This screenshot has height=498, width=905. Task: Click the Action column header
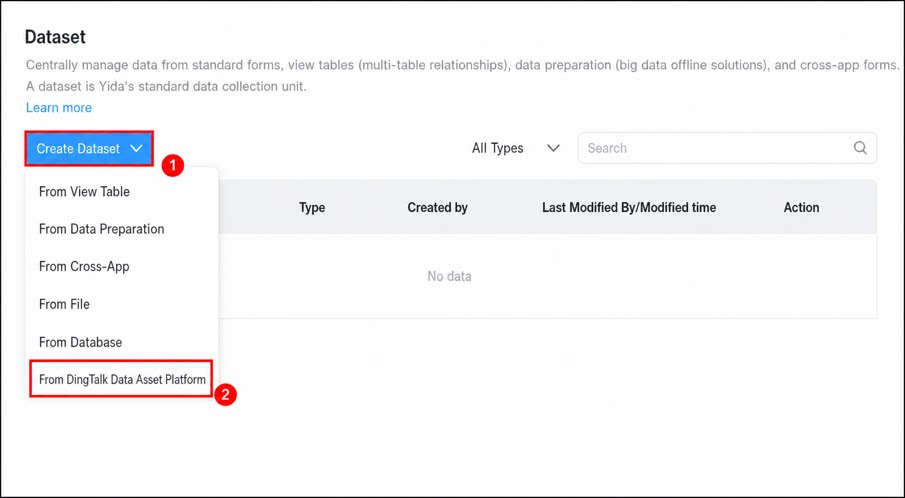click(801, 208)
